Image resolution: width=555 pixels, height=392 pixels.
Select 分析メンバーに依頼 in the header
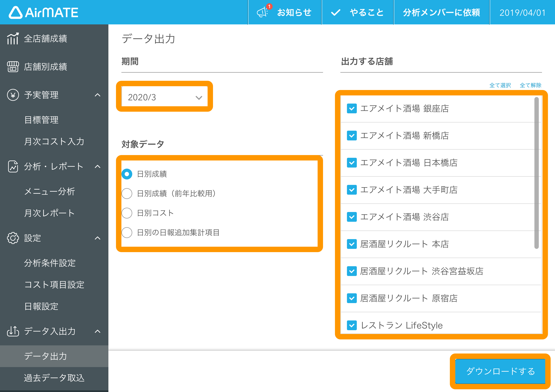point(442,12)
